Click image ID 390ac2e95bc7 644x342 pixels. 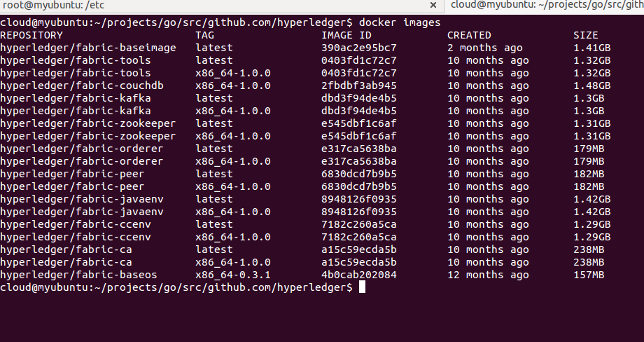tap(358, 48)
